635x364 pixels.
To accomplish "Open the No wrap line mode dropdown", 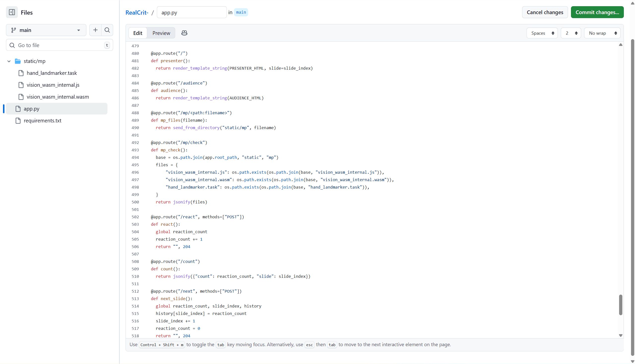I will [x=602, y=33].
